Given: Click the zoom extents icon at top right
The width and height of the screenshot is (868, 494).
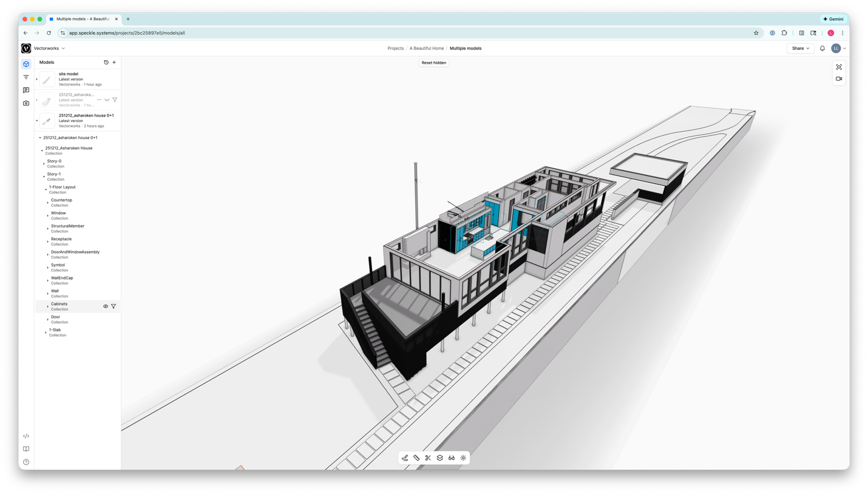Looking at the screenshot, I should [x=838, y=67].
